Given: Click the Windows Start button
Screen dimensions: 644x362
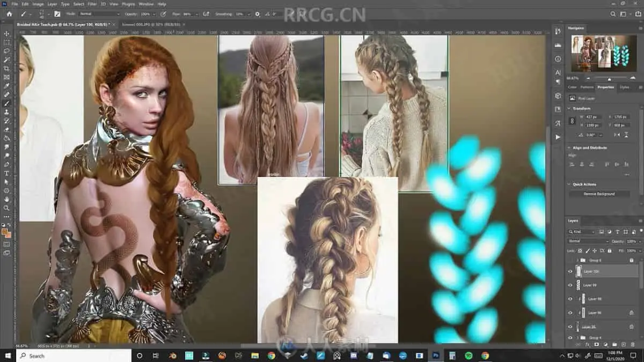Looking at the screenshot, I should tap(7, 356).
